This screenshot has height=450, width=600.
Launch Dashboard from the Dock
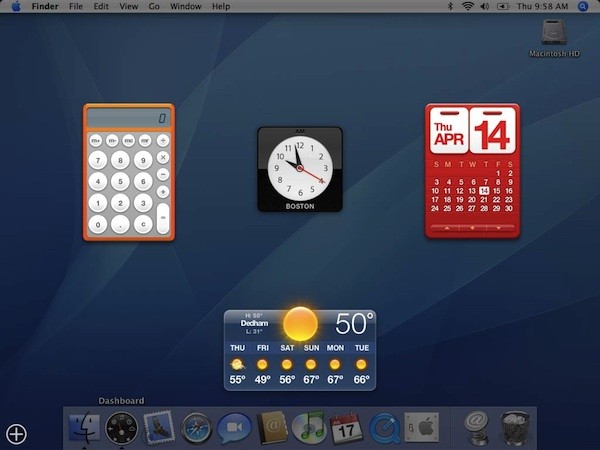[122, 428]
